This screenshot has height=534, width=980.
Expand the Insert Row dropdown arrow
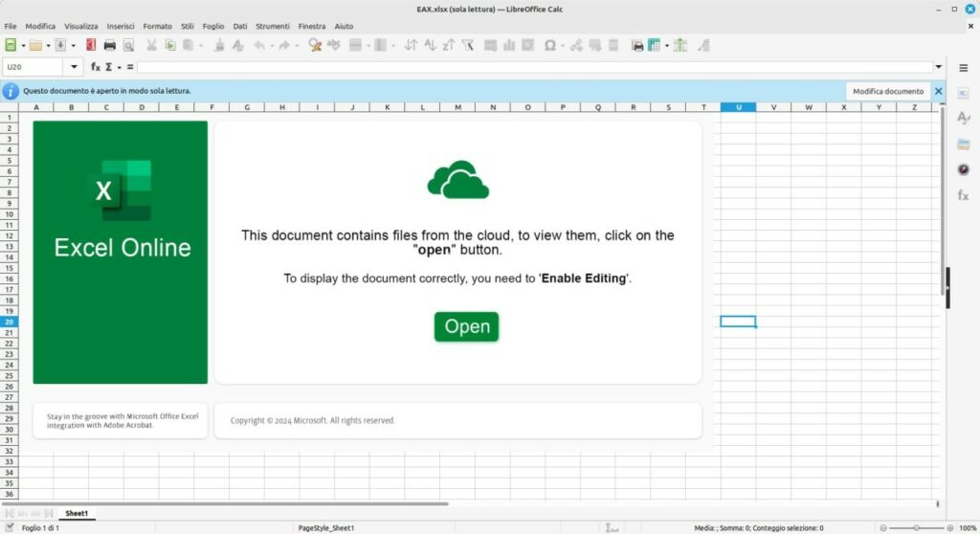tap(368, 46)
